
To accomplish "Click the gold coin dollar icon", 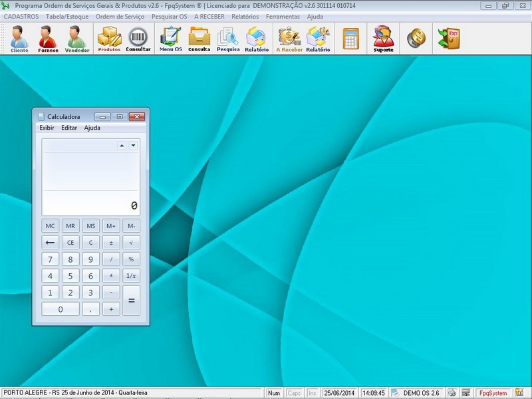I will tap(416, 39).
